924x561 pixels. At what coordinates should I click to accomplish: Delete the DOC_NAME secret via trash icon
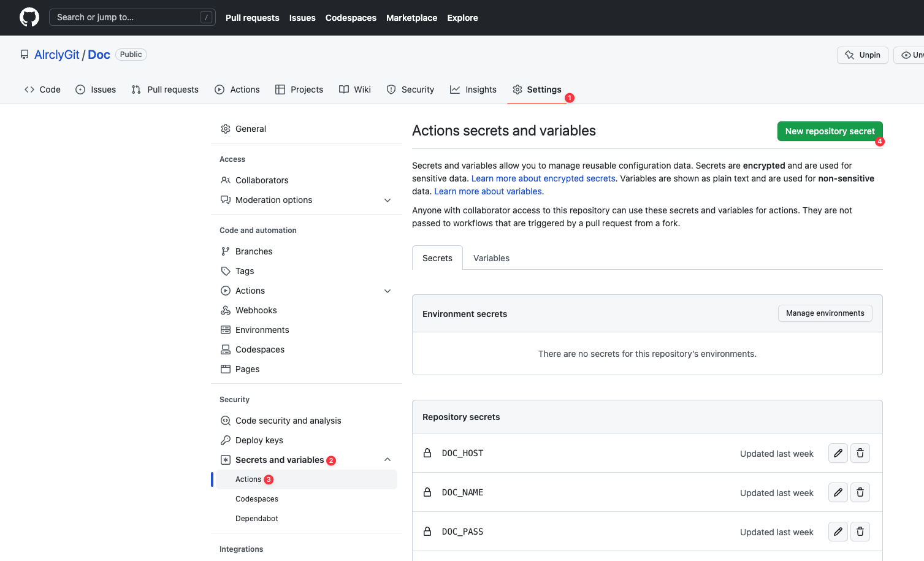pyautogui.click(x=860, y=492)
